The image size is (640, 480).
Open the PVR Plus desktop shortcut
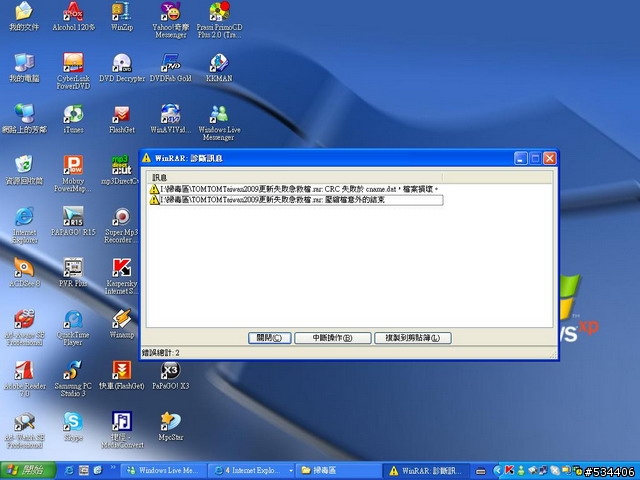(x=73, y=272)
